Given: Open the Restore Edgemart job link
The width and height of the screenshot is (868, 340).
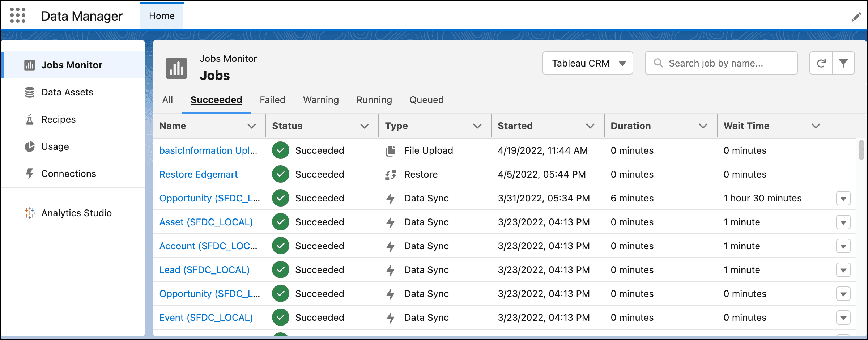Looking at the screenshot, I should click(x=199, y=174).
